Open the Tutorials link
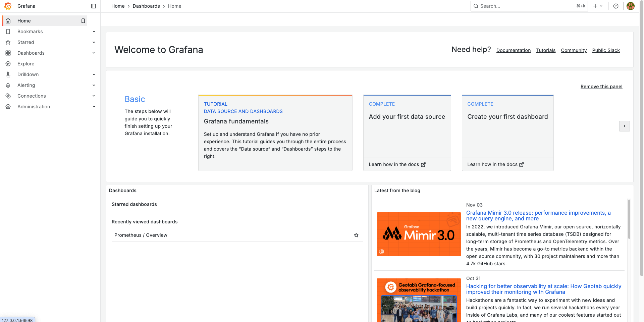Image resolution: width=644 pixels, height=322 pixels. (x=546, y=50)
